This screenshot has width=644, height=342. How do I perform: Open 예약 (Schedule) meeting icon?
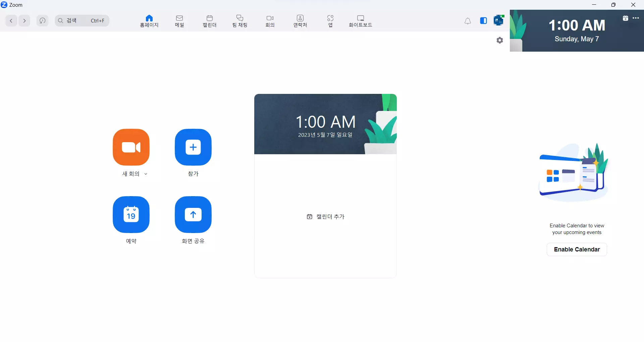(131, 215)
